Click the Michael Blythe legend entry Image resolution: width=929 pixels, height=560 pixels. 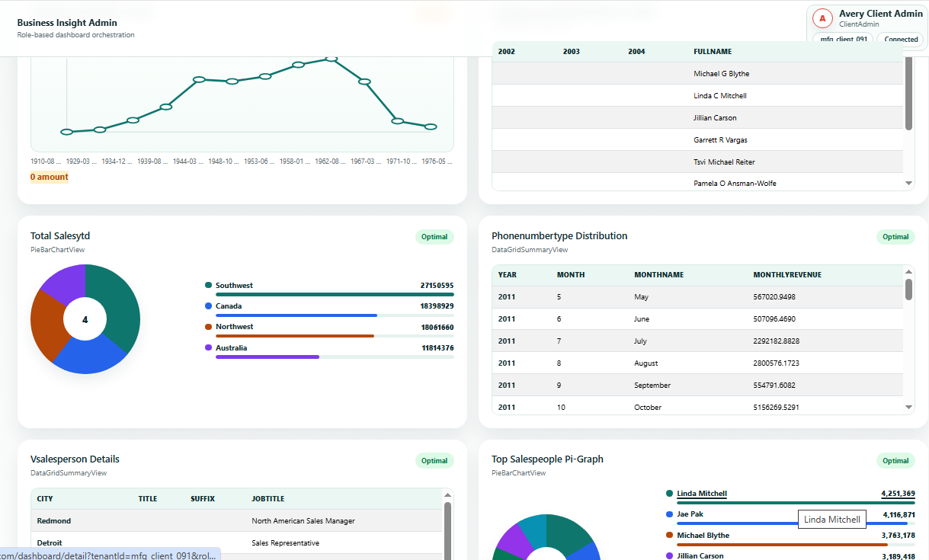(703, 536)
